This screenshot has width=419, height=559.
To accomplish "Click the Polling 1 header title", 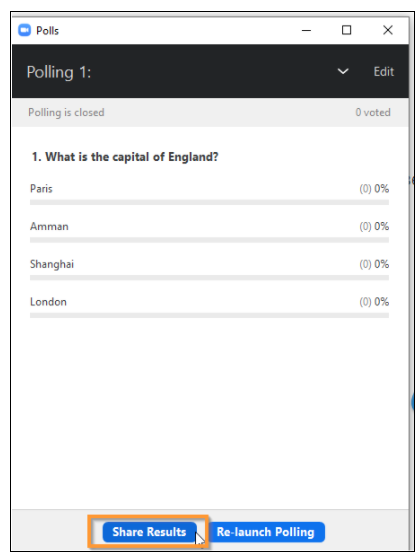I will tap(59, 72).
